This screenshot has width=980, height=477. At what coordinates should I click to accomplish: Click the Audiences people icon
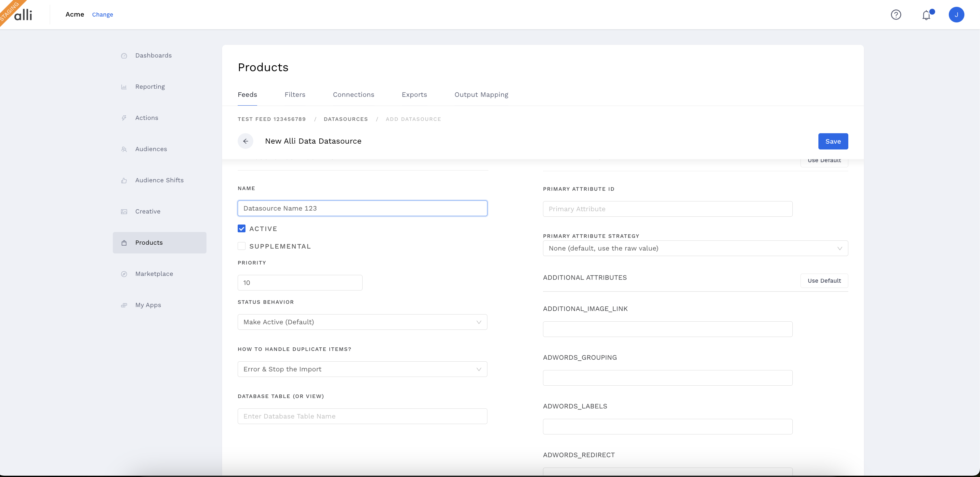124,149
